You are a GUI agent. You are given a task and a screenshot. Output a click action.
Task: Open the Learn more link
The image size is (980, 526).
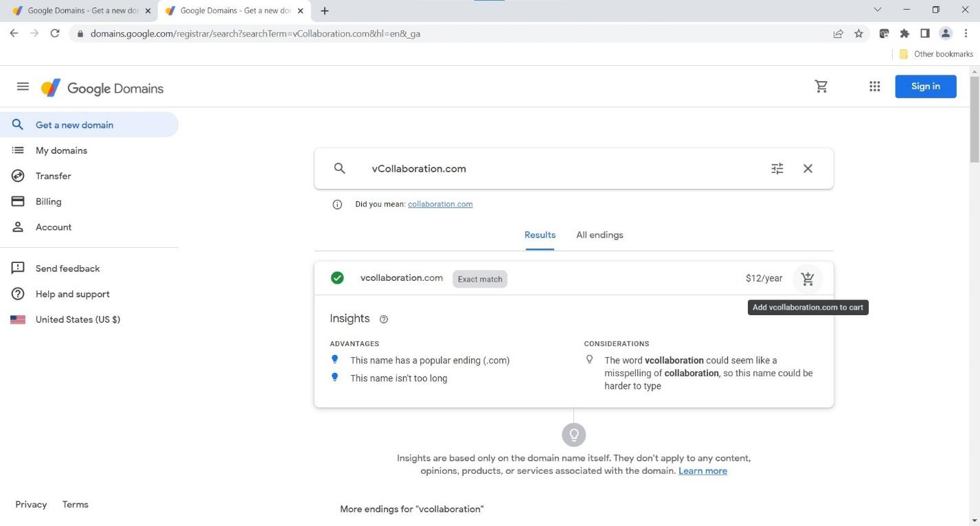pos(703,470)
